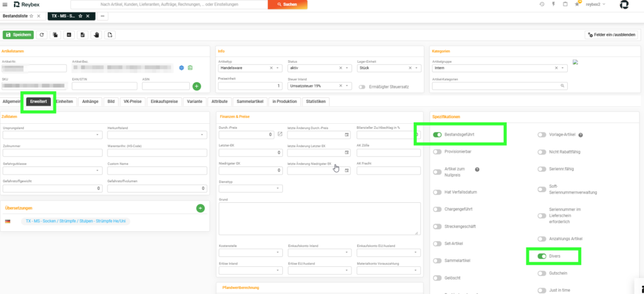The height and width of the screenshot is (294, 644).
Task: Click the globe icon beside Artikel-Bez.
Action: click(x=182, y=68)
